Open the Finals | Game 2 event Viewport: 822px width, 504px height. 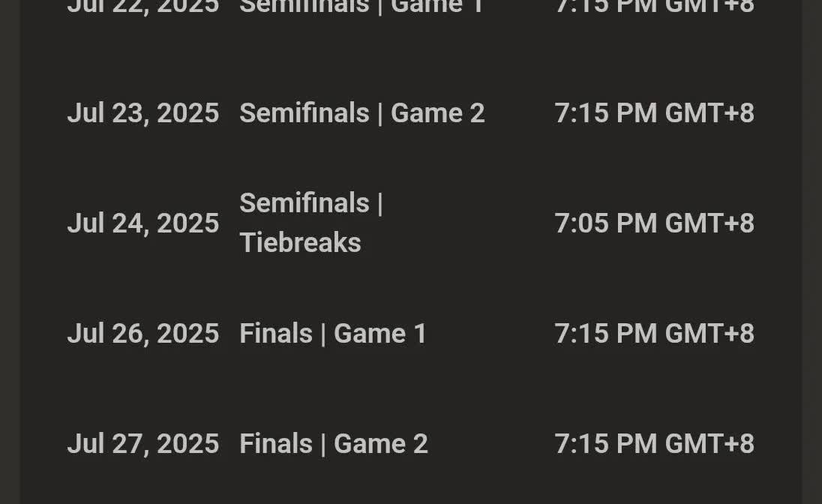pyautogui.click(x=333, y=444)
